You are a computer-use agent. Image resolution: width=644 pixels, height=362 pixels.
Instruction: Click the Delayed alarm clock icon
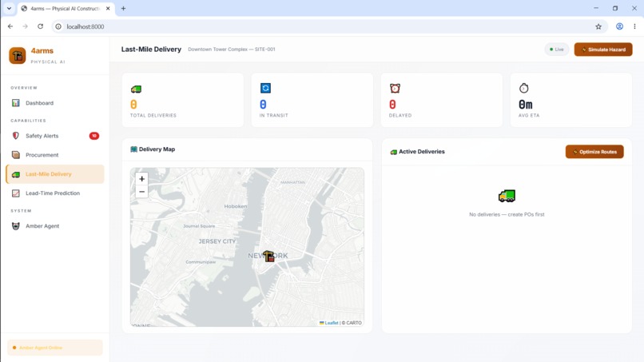(395, 88)
